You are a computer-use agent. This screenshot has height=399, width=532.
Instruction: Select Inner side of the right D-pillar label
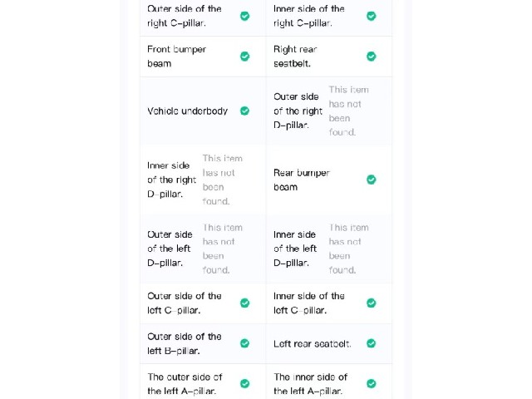click(172, 180)
